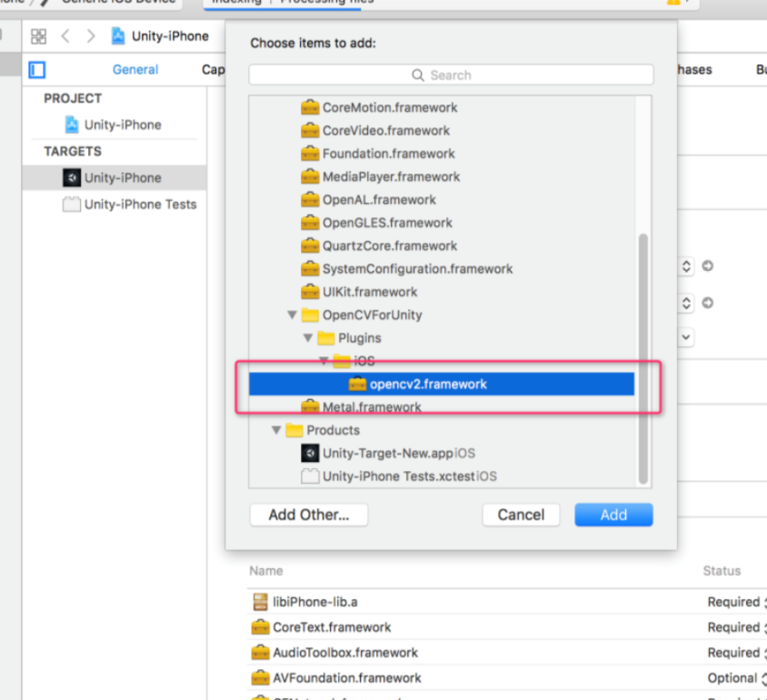This screenshot has width=767, height=700.
Task: Select CoreVideo.framework entry
Action: tap(385, 131)
